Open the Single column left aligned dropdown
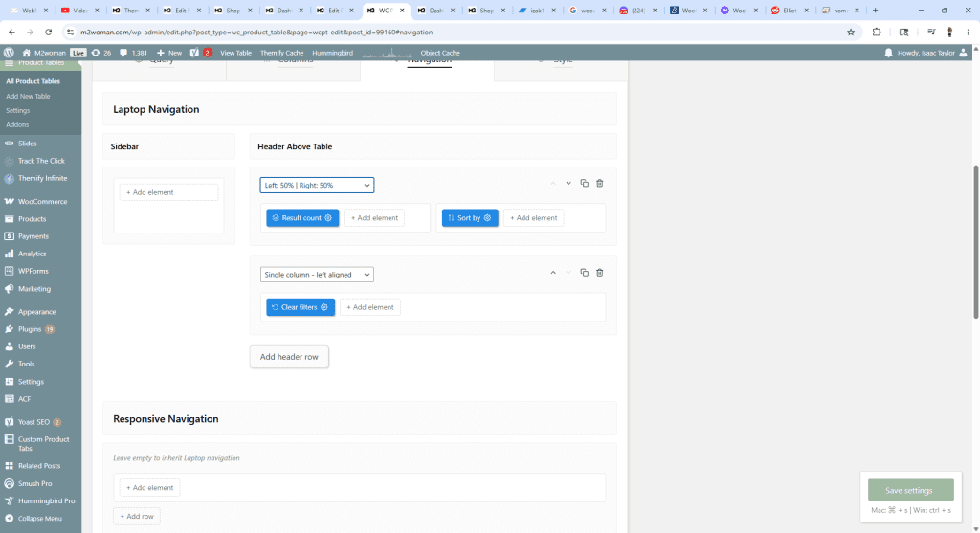The height and width of the screenshot is (533, 980). (317, 275)
